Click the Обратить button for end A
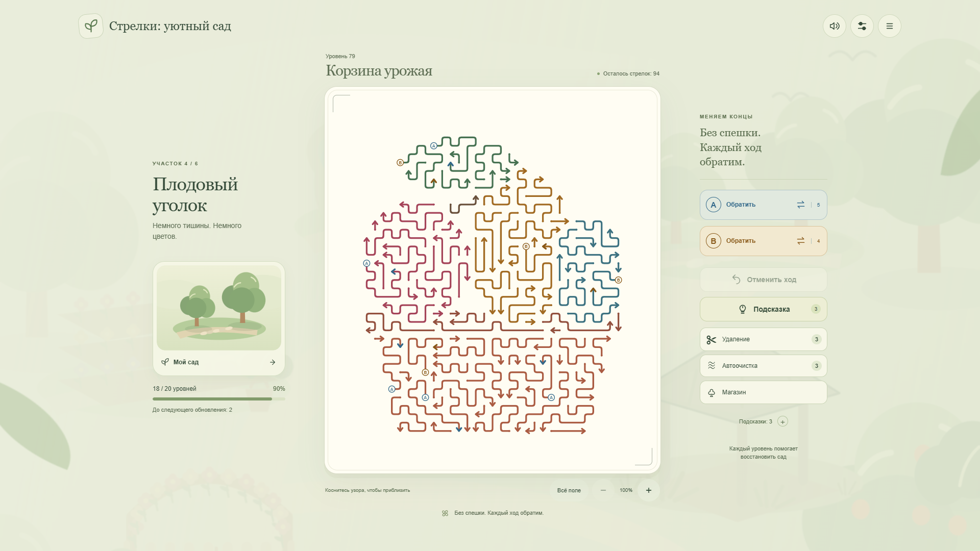The height and width of the screenshot is (551, 980). (x=763, y=205)
